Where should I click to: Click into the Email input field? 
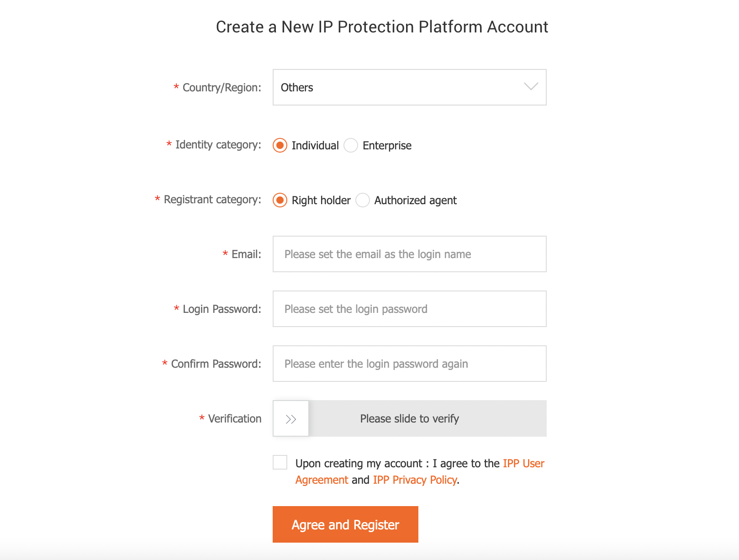[409, 254]
